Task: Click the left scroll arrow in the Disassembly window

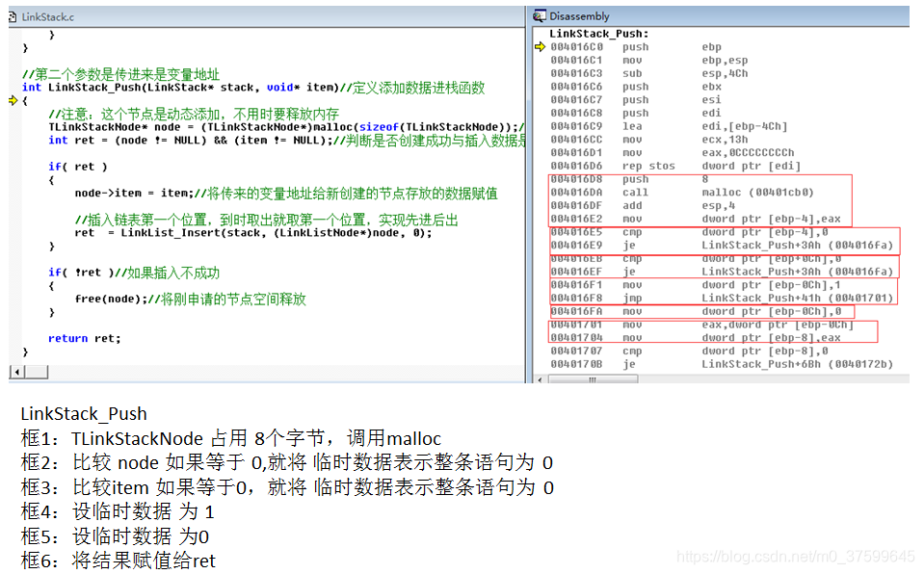Action: (x=541, y=379)
